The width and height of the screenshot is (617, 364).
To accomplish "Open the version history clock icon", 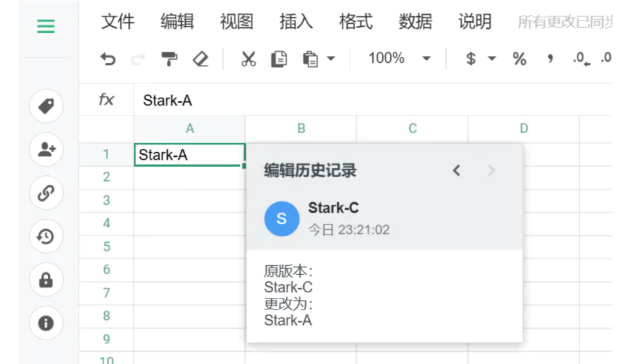I will [46, 237].
